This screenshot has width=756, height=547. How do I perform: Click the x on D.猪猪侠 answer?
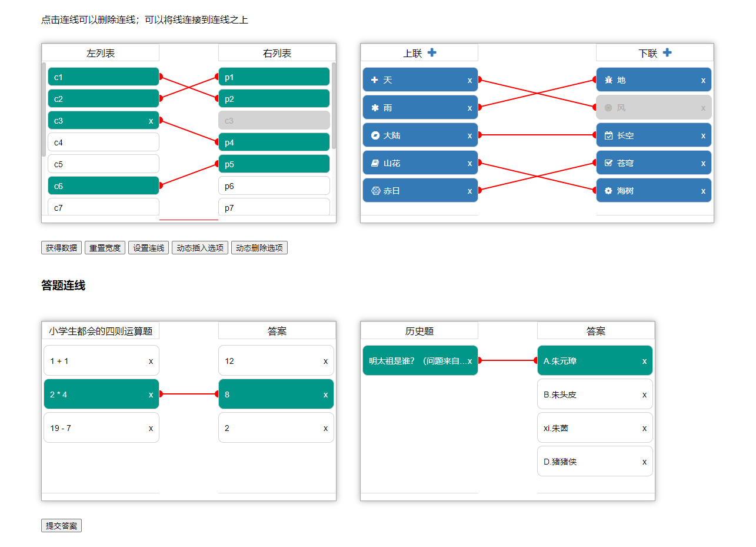644,462
